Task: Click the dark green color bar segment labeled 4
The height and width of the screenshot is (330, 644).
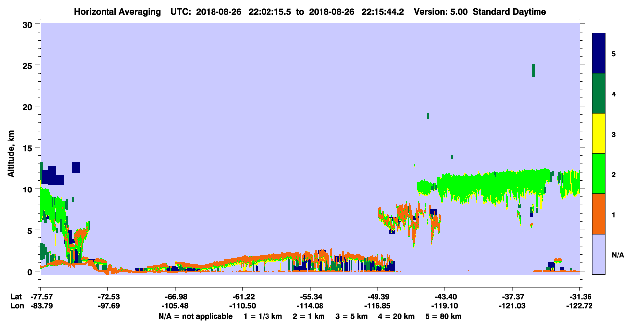Action: point(599,94)
